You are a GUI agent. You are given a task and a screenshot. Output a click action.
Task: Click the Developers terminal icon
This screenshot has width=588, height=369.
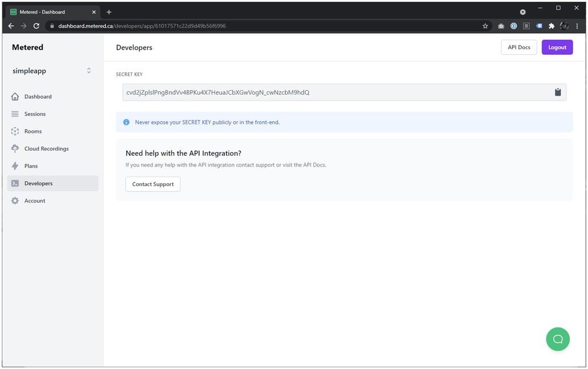coord(15,183)
